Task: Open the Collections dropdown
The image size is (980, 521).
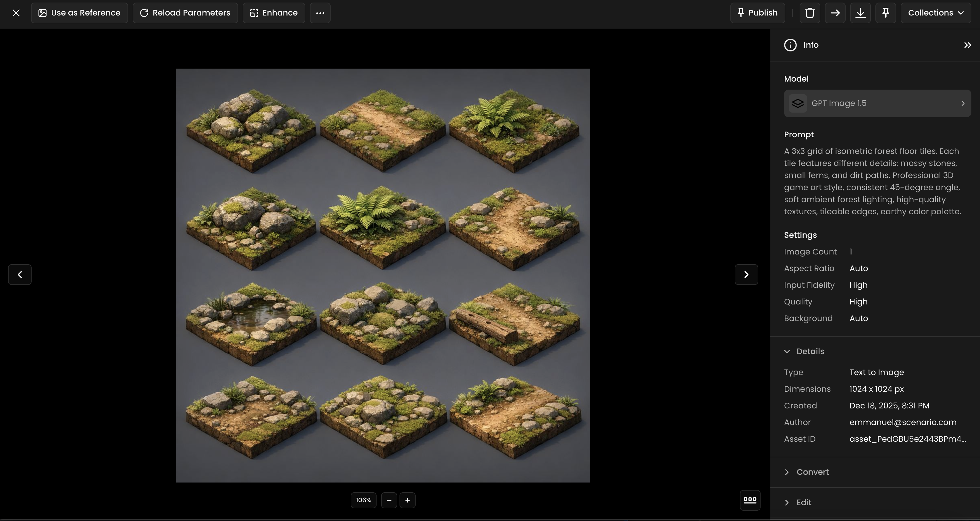Action: [935, 13]
